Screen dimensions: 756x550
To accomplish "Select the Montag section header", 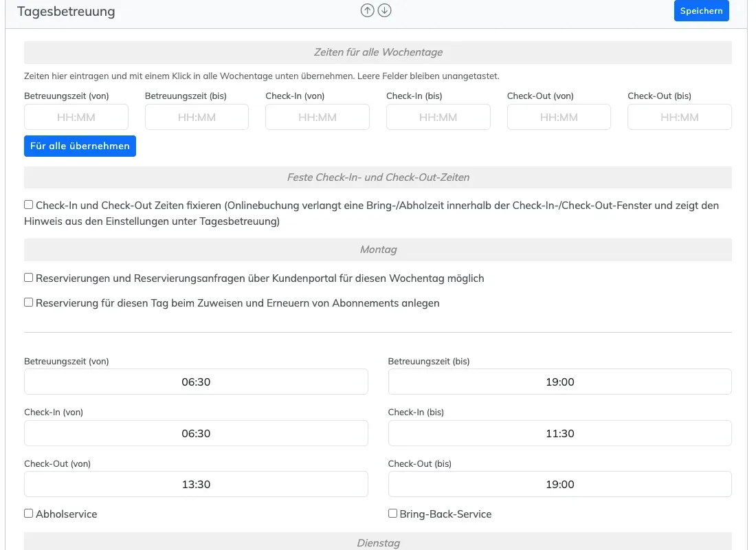I will pyautogui.click(x=378, y=250).
